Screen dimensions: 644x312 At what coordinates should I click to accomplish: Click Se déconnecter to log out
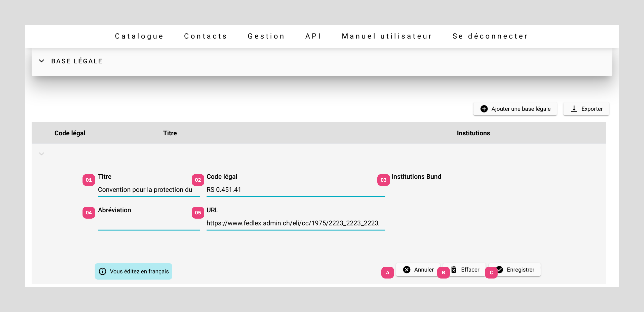[x=490, y=36]
